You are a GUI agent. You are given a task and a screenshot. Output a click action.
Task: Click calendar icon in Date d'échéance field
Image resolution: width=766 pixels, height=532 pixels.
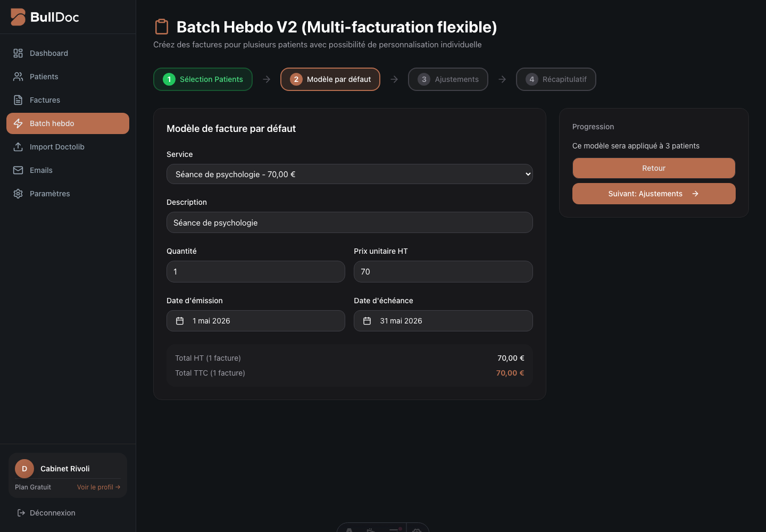click(367, 321)
